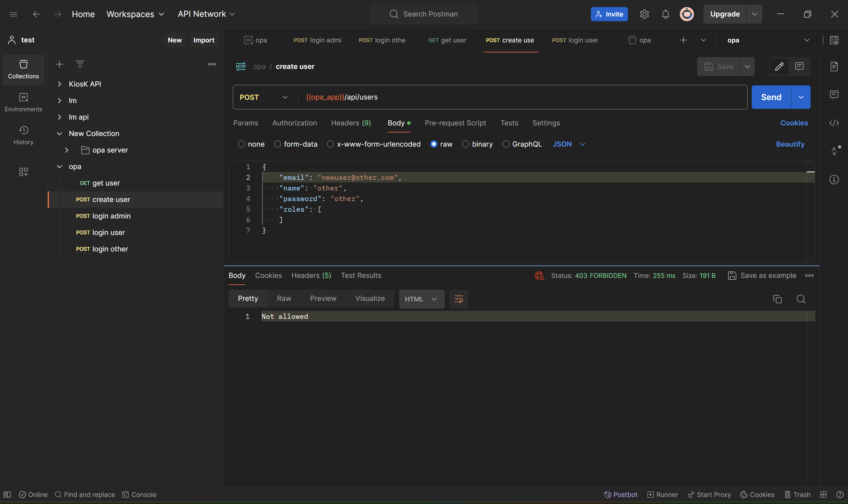
Task: Click the Beautify link
Action: point(790,144)
